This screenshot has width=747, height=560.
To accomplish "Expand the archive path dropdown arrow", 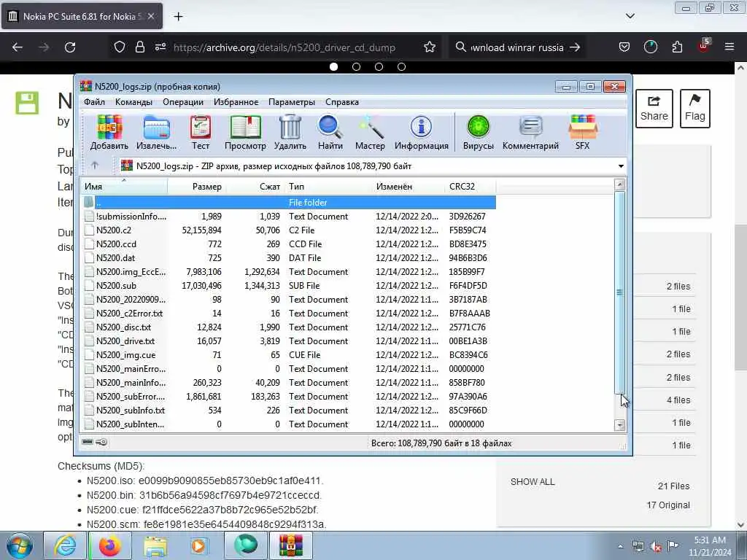I will (x=621, y=166).
